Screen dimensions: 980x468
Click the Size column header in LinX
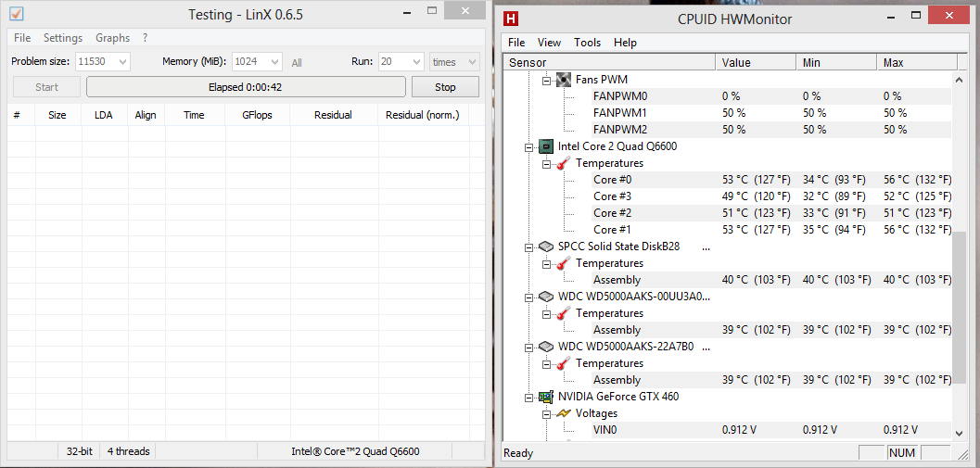(57, 115)
